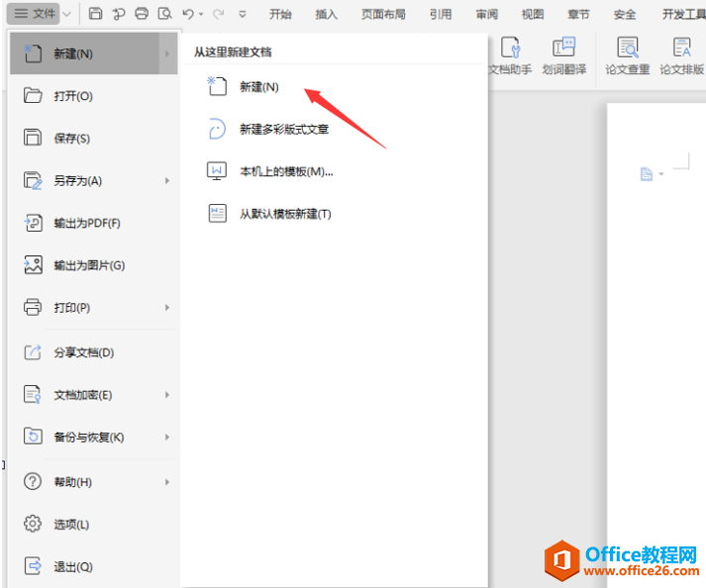Select 分享文档(D) menu entry
Screen dimensions: 706x588
pos(94,352)
